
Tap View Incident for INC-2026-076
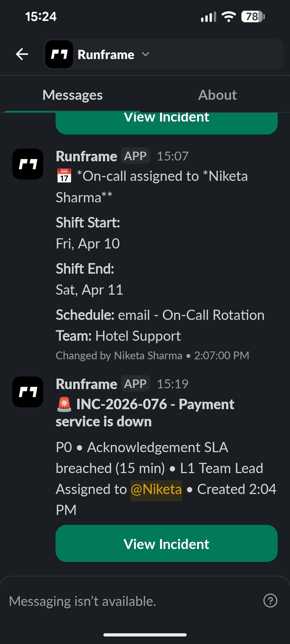(166, 544)
